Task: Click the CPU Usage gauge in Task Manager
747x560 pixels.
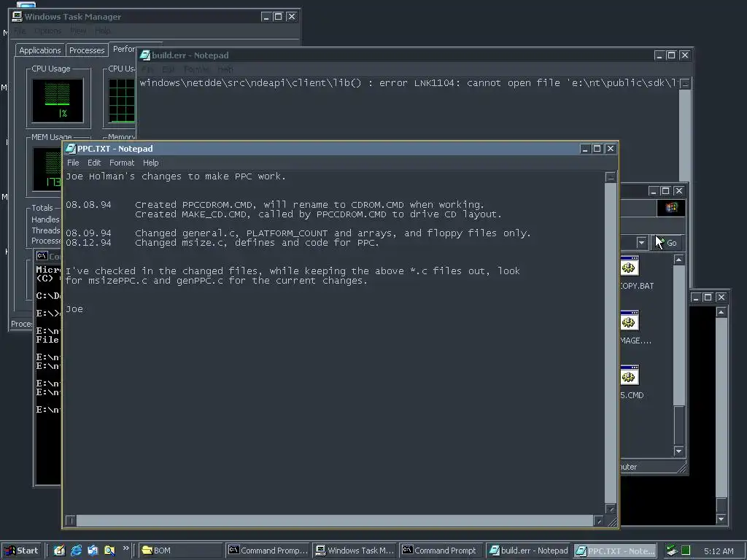Action: pyautogui.click(x=58, y=101)
